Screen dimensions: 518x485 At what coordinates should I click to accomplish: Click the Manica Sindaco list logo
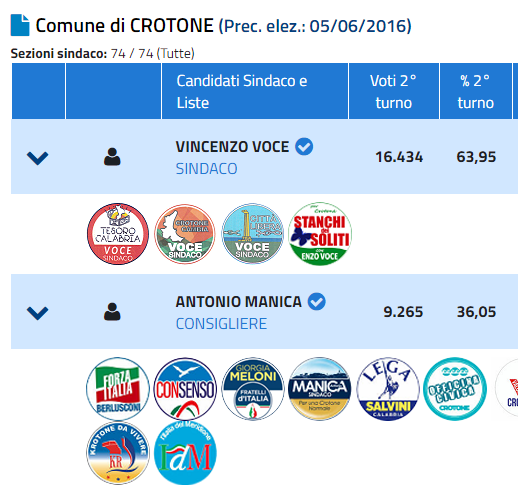point(320,389)
